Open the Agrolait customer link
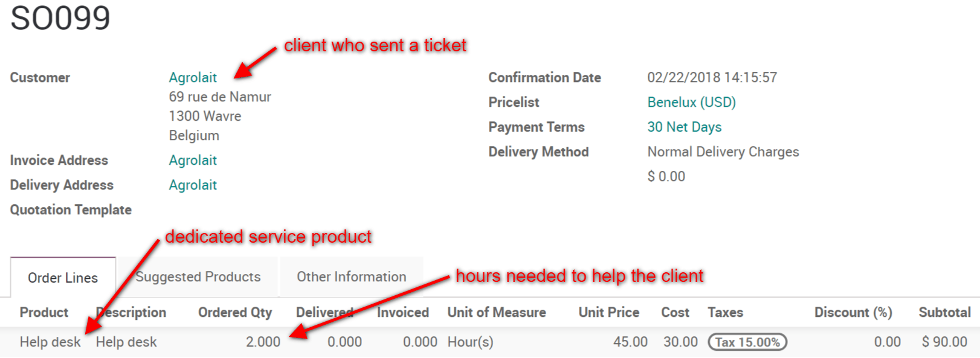Image resolution: width=980 pixels, height=358 pixels. (193, 78)
